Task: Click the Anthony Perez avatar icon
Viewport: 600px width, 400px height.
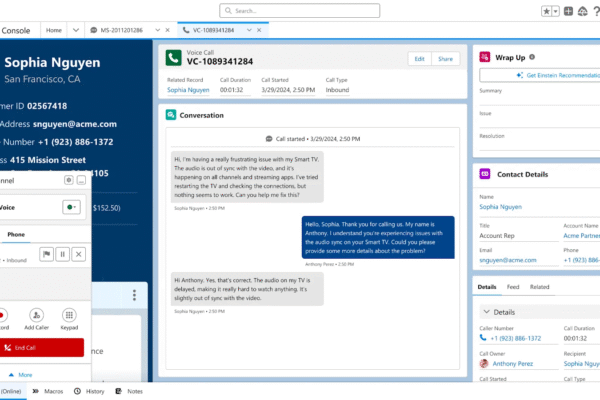Action: point(484,364)
